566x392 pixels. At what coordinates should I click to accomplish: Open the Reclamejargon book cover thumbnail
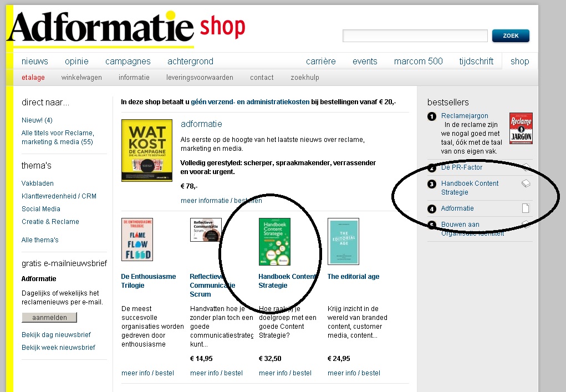click(x=521, y=128)
